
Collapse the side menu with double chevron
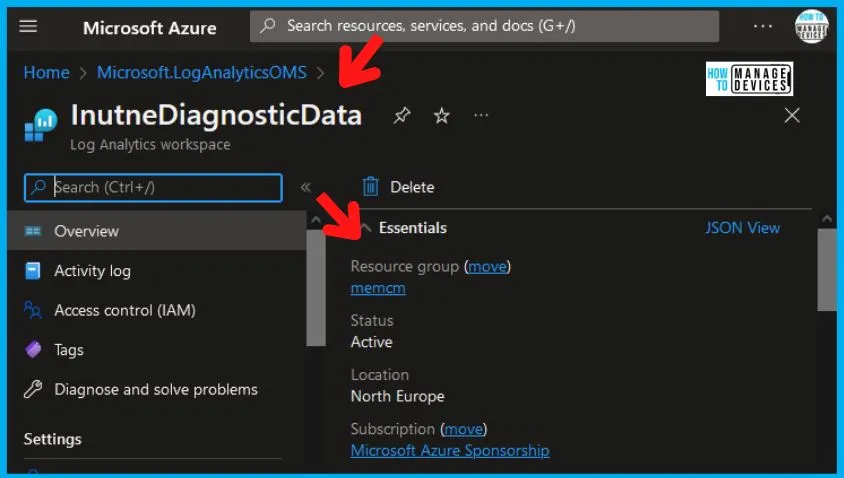coord(305,187)
